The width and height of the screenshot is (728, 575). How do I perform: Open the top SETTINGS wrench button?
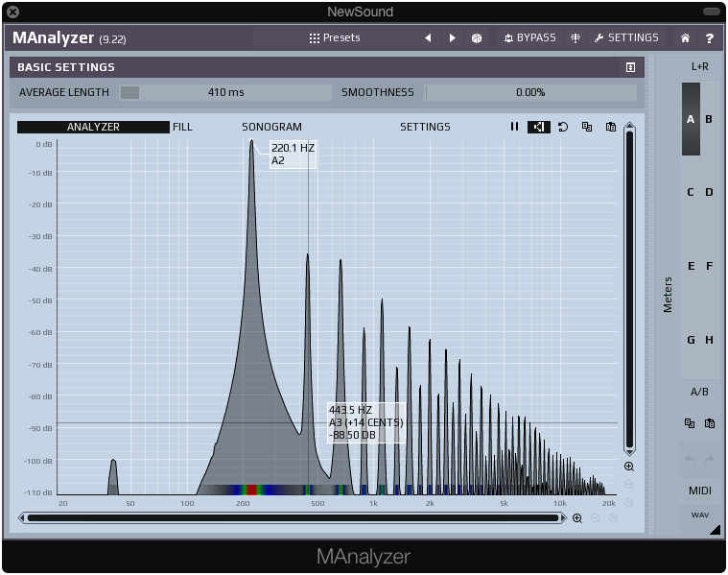(626, 37)
